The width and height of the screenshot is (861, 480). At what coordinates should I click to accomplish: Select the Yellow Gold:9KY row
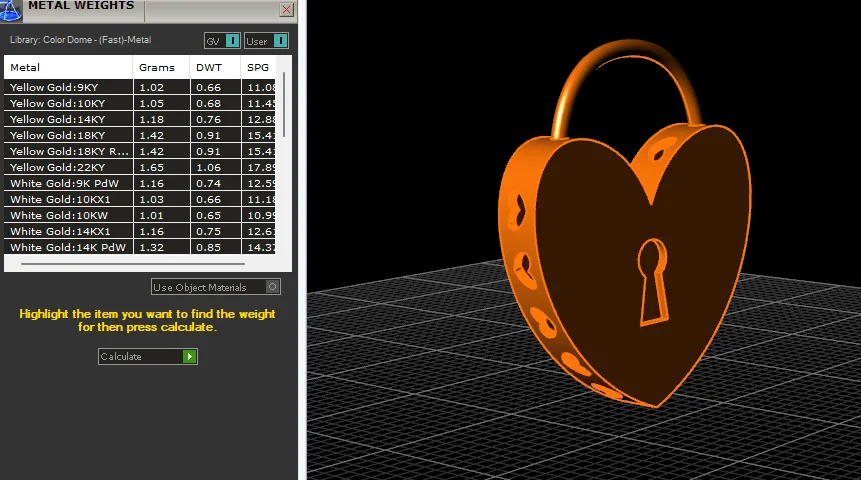pyautogui.click(x=140, y=87)
